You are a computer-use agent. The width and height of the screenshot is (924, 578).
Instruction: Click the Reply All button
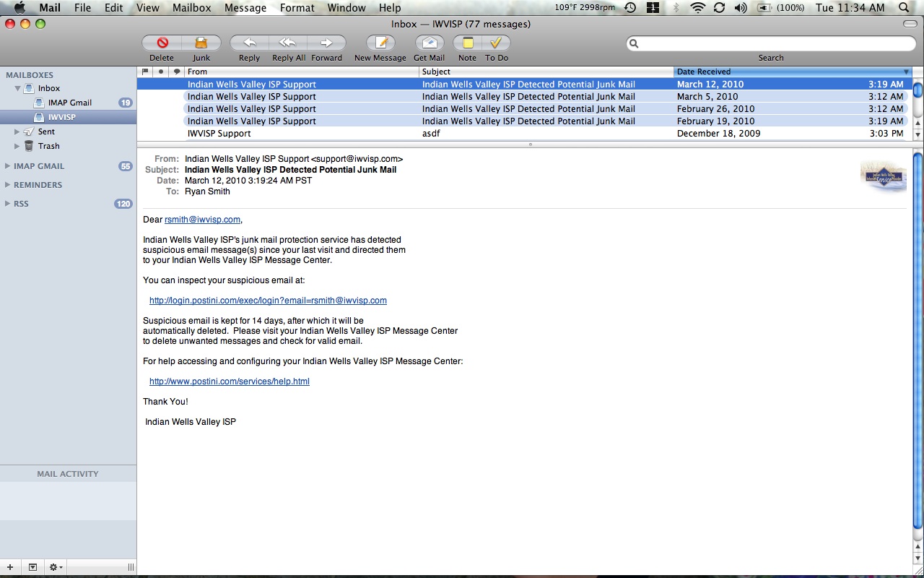click(288, 43)
